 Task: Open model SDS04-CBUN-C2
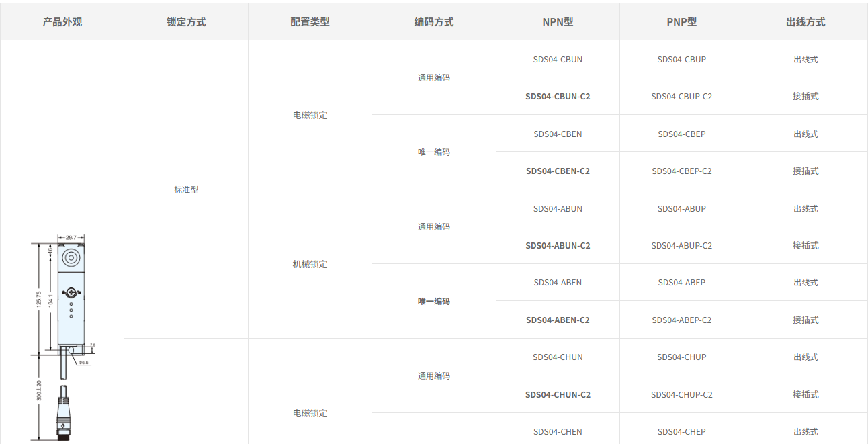[x=558, y=97]
